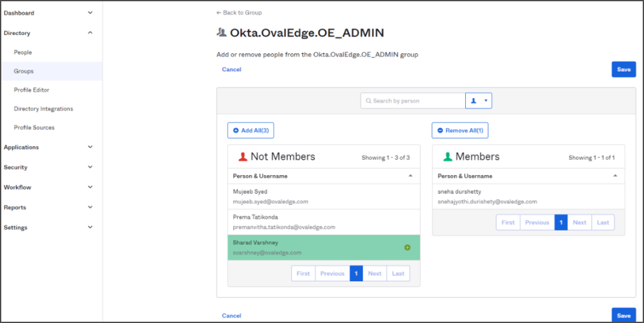Click the magnifier icon in search box
The height and width of the screenshot is (323, 644).
tap(368, 101)
